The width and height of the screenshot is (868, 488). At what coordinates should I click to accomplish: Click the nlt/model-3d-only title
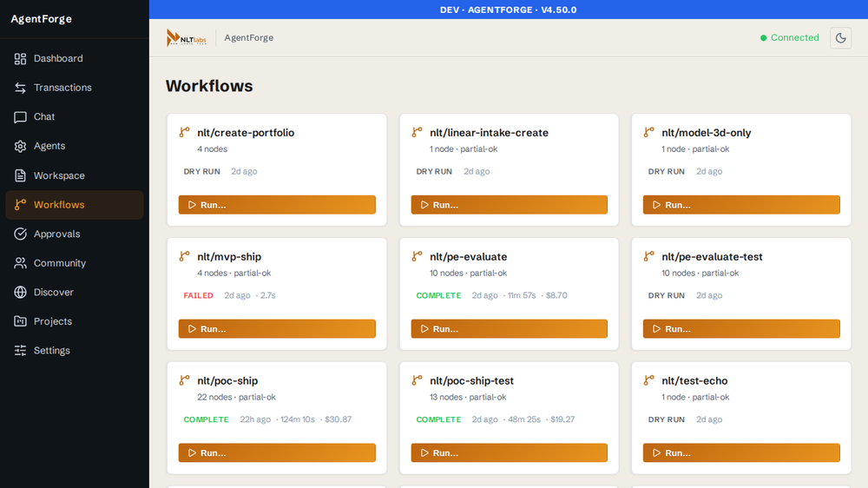707,133
